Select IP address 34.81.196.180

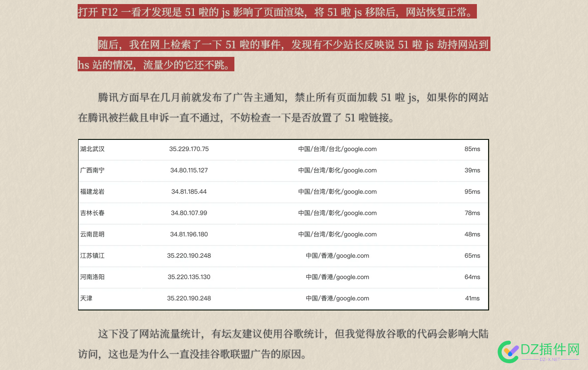[189, 234]
